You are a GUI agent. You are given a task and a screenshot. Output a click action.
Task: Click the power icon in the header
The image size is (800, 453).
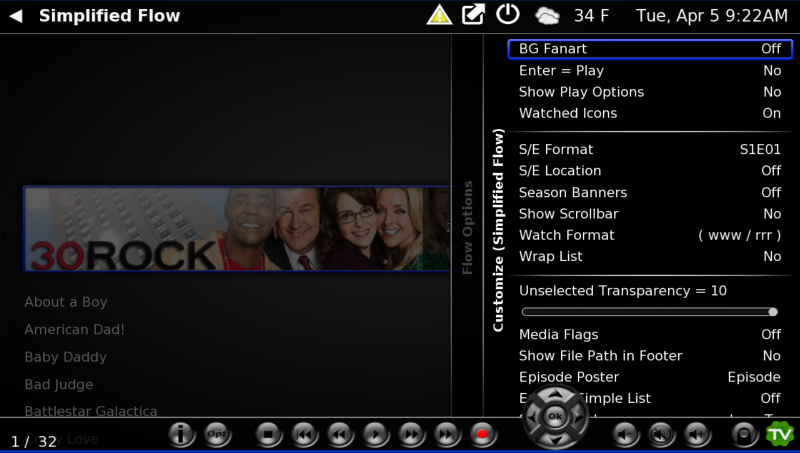point(508,14)
